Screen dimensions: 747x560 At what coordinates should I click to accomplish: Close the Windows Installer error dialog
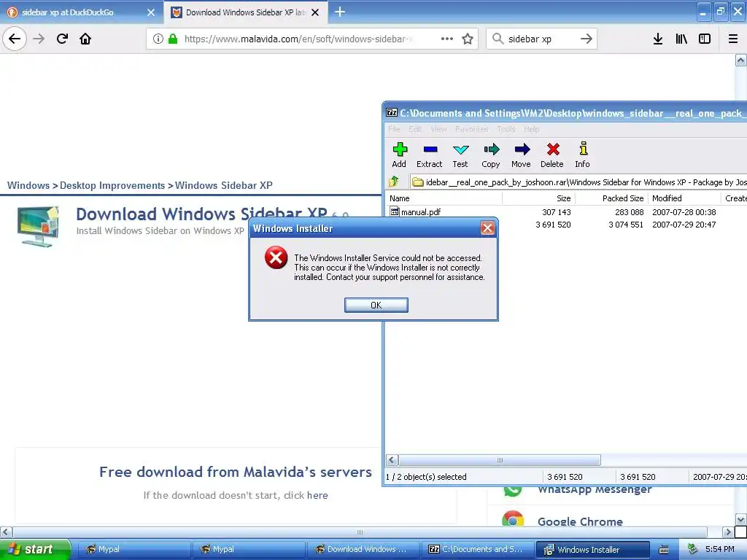487,228
